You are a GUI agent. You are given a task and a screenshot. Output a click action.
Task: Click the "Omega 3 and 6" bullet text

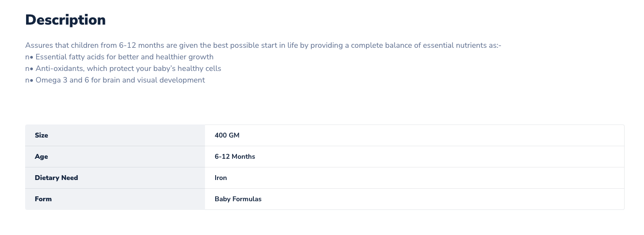click(62, 80)
